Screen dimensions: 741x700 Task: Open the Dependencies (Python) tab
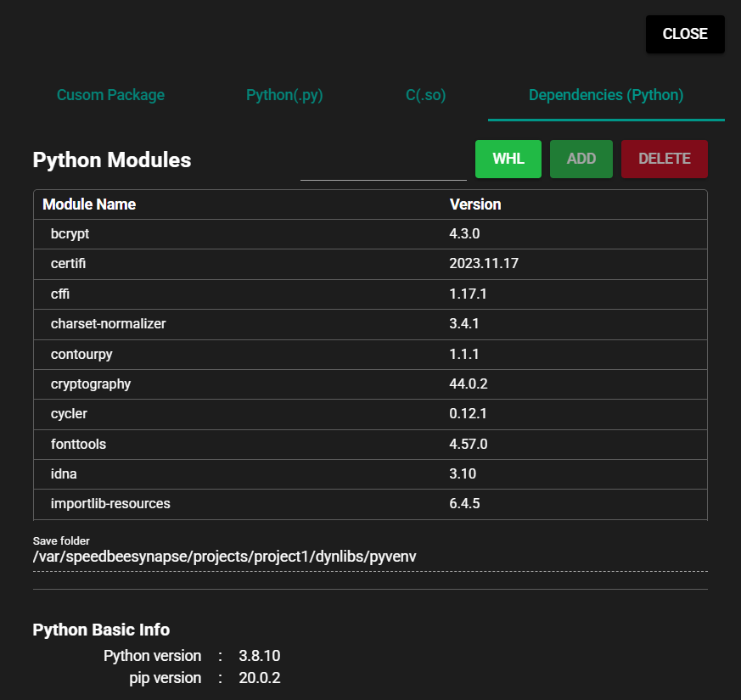(x=605, y=95)
